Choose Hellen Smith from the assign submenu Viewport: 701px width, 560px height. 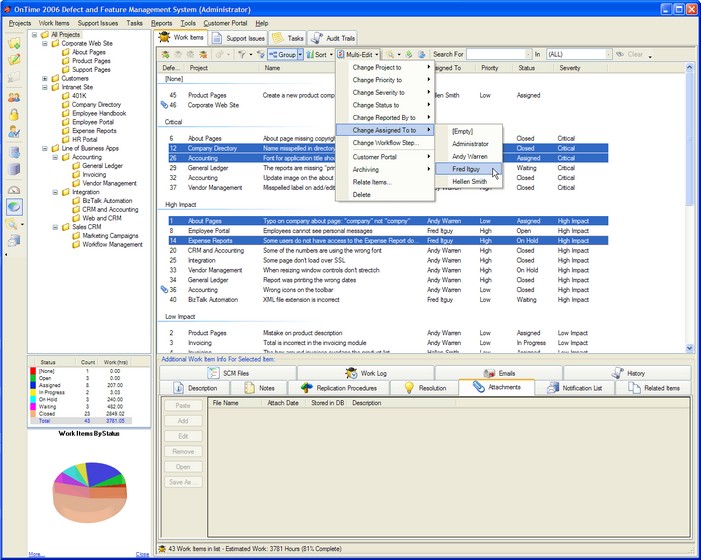468,181
